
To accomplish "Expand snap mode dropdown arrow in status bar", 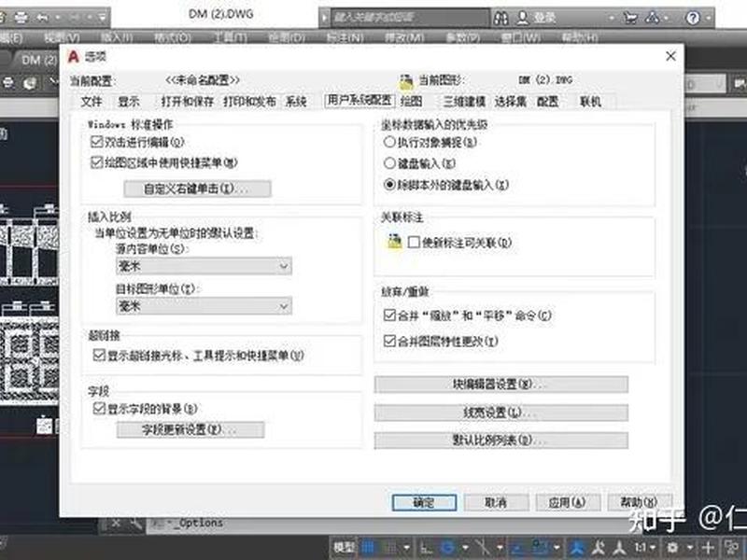I will (406, 548).
